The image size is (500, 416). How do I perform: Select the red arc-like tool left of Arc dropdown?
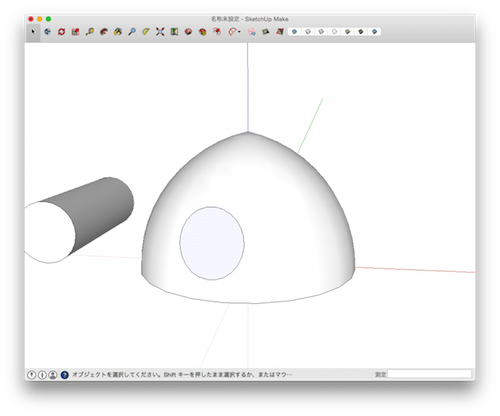click(x=217, y=32)
